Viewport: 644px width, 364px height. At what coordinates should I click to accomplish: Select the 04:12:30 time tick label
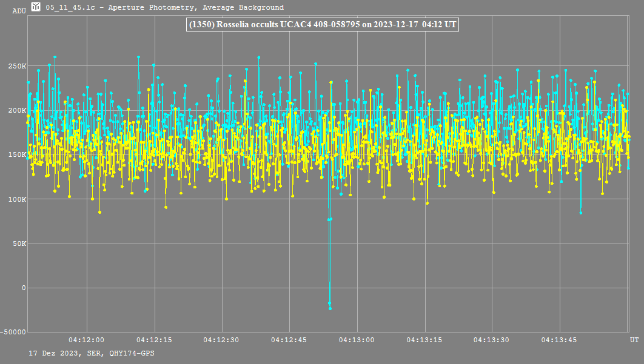(x=221, y=340)
